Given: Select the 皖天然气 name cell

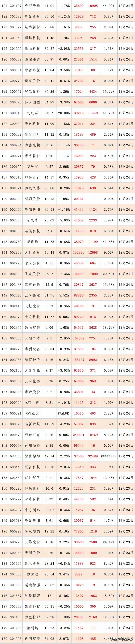Looking at the screenshot, I should click(x=32, y=478).
